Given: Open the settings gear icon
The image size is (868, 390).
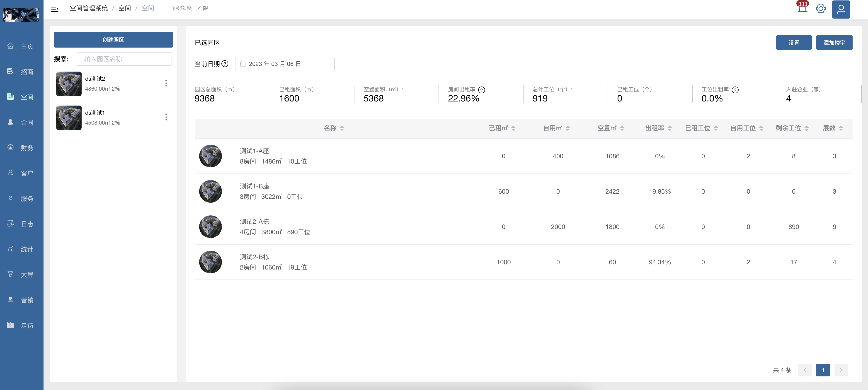Looking at the screenshot, I should click(x=821, y=9).
